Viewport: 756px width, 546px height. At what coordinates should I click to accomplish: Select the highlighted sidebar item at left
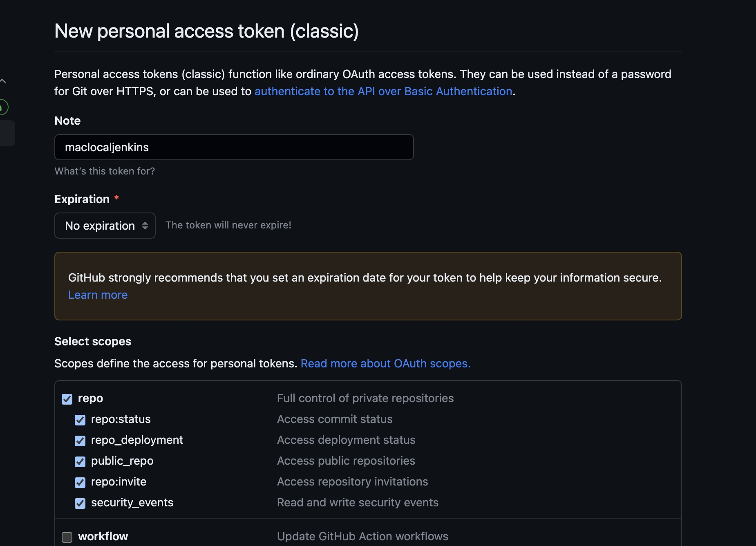tap(7, 133)
